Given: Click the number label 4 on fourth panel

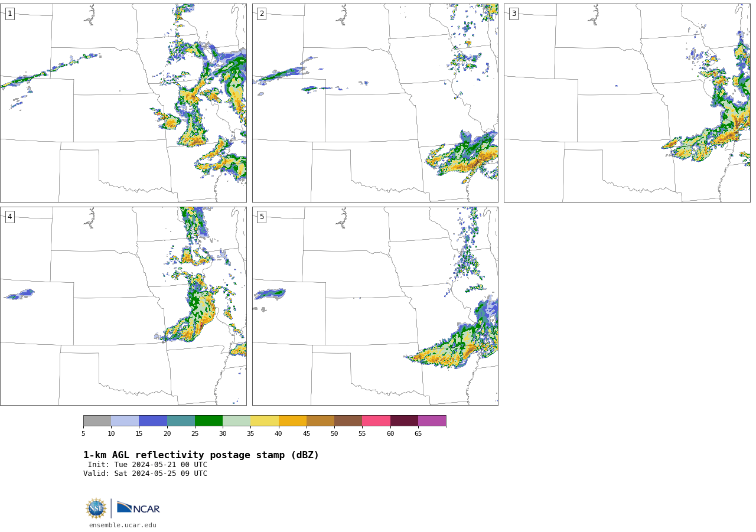Looking at the screenshot, I should (x=9, y=217).
